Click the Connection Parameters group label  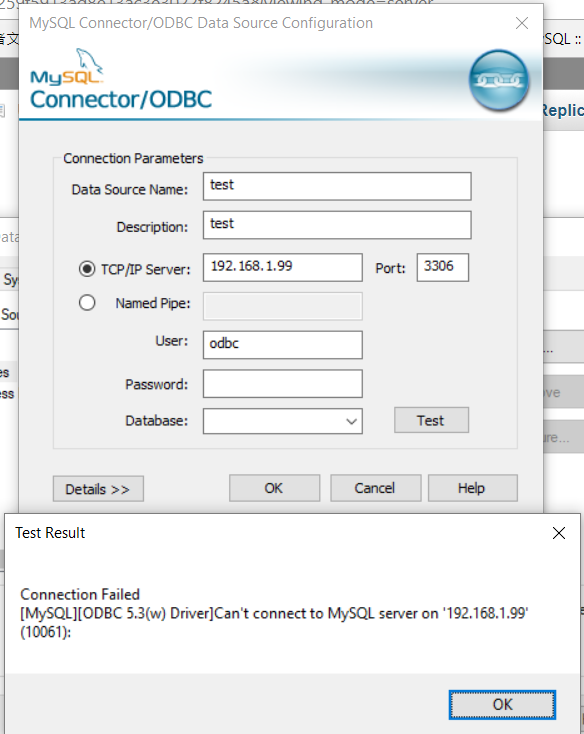click(x=133, y=159)
